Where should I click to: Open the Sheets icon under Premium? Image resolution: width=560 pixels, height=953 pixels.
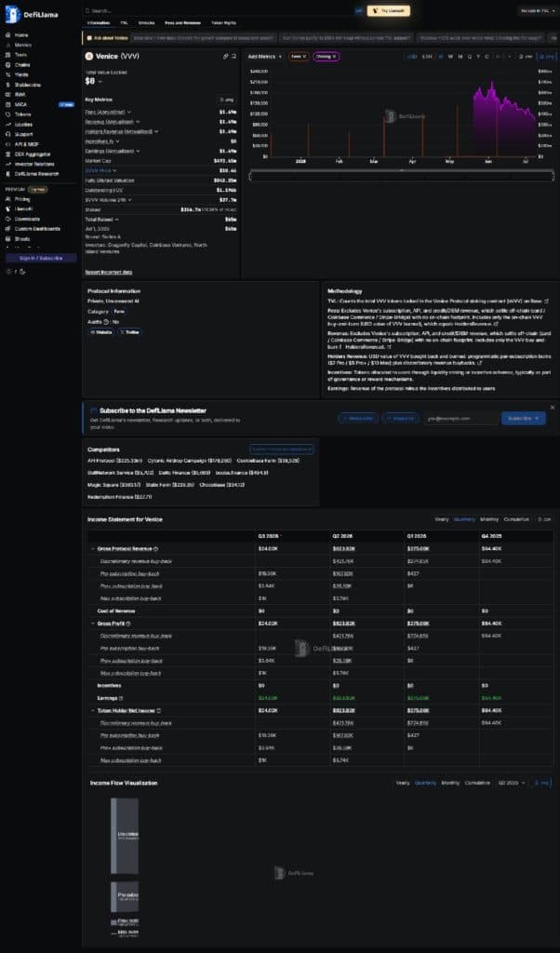pyautogui.click(x=7, y=239)
